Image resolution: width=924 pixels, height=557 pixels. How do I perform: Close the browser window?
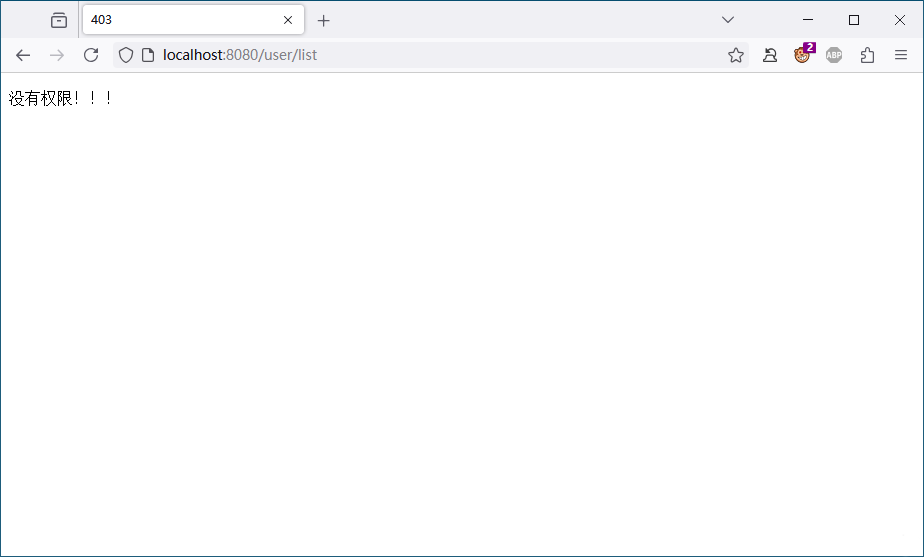899,20
